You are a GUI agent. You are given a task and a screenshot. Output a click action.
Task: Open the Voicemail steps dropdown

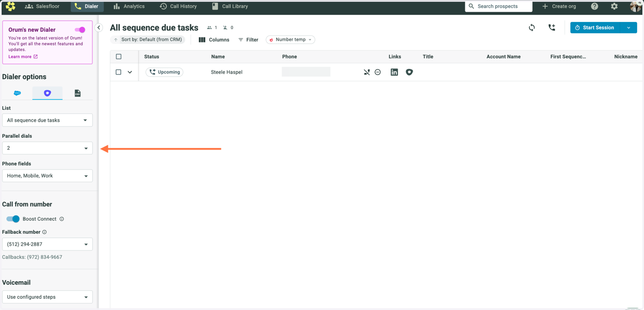(x=47, y=297)
